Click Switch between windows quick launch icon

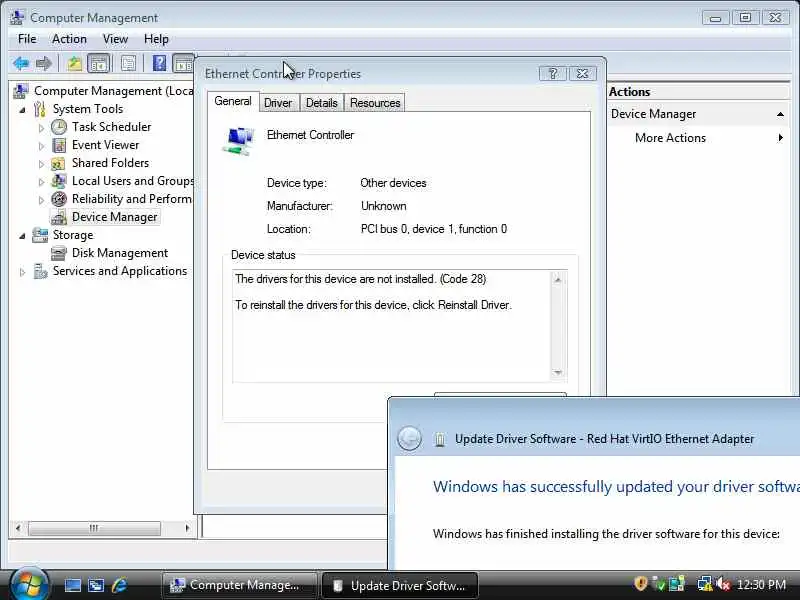click(x=96, y=585)
